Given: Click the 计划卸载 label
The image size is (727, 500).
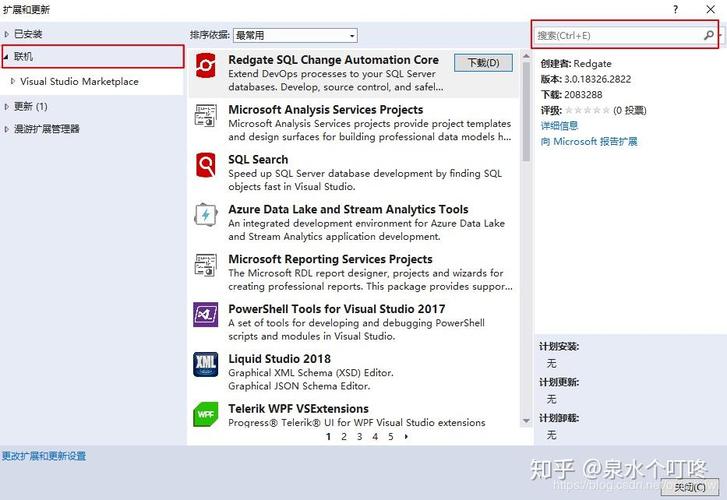Looking at the screenshot, I should pyautogui.click(x=559, y=418).
